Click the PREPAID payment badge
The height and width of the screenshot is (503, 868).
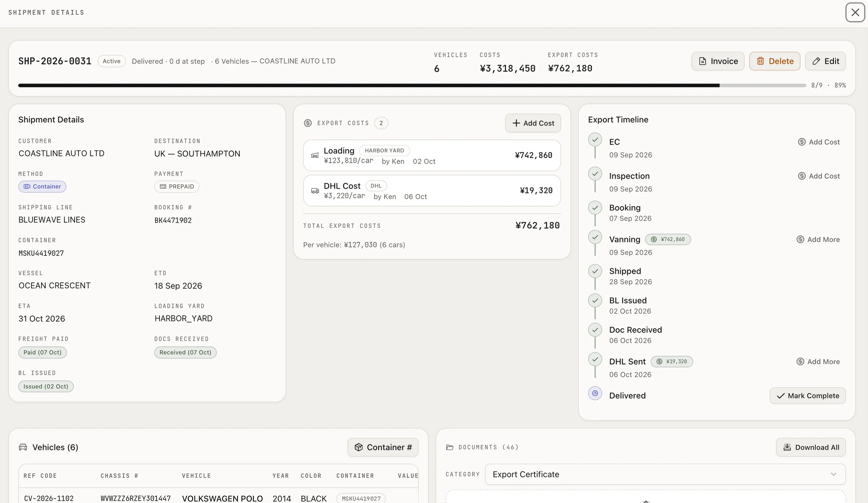[x=177, y=187]
